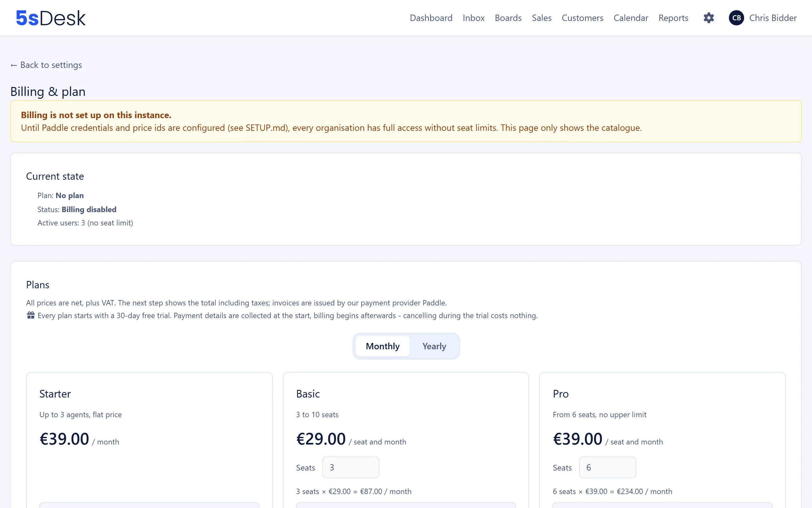The height and width of the screenshot is (508, 812).
Task: Click the Pro €39.00 price
Action: tap(578, 439)
